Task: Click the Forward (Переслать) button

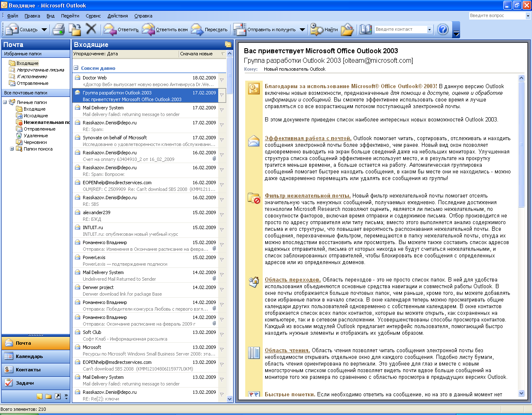Action: tap(209, 30)
